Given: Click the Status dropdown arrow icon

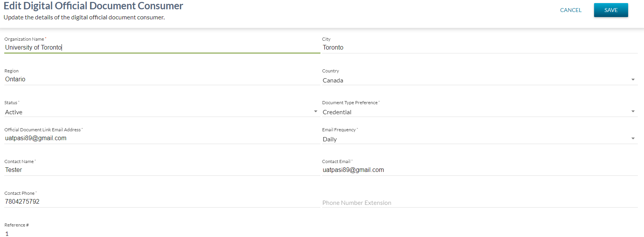Looking at the screenshot, I should point(315,112).
